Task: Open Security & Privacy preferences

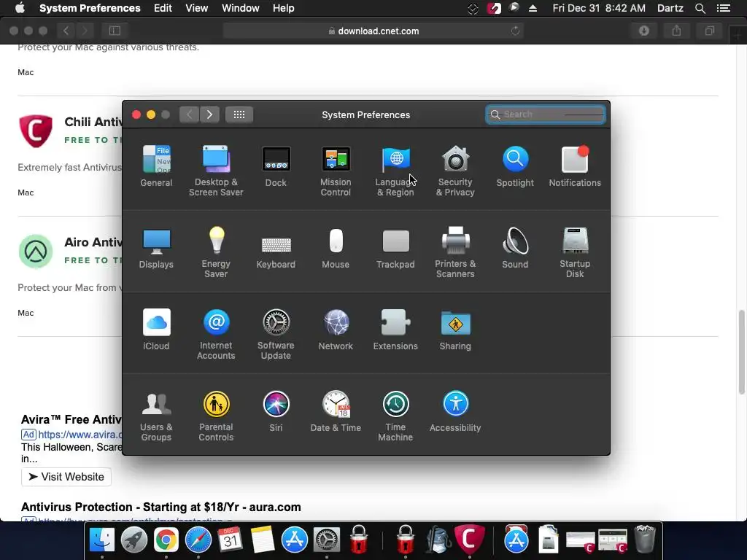Action: 455,170
